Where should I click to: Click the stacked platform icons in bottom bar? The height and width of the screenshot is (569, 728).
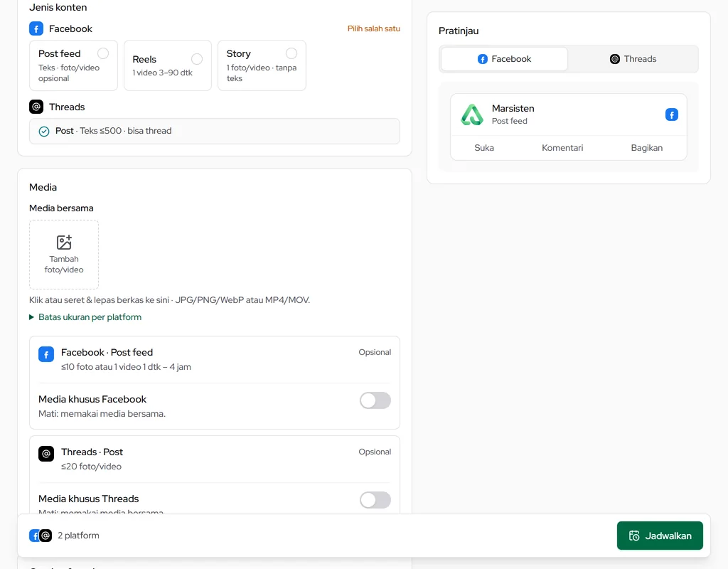41,536
